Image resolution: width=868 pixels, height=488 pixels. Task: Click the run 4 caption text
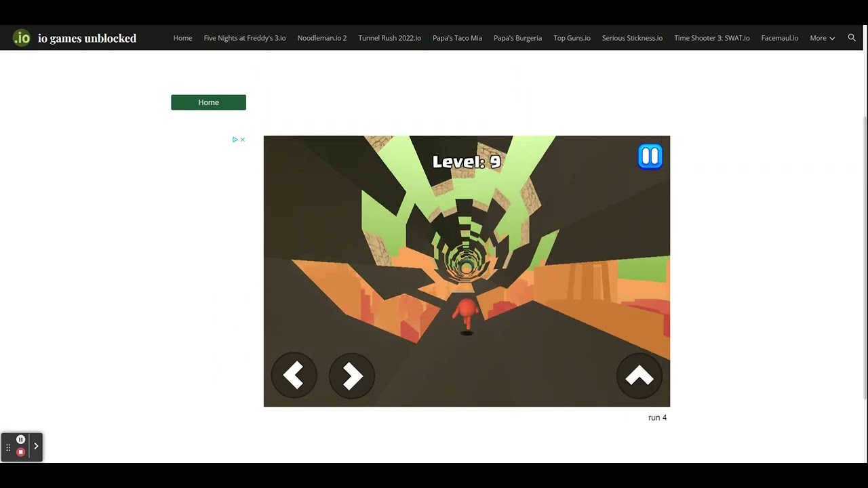(657, 418)
